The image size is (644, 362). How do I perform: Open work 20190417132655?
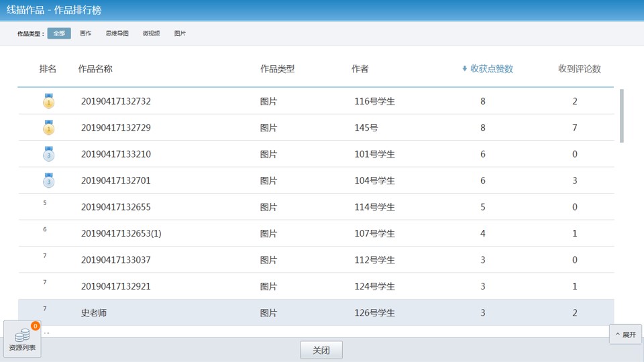tap(116, 207)
